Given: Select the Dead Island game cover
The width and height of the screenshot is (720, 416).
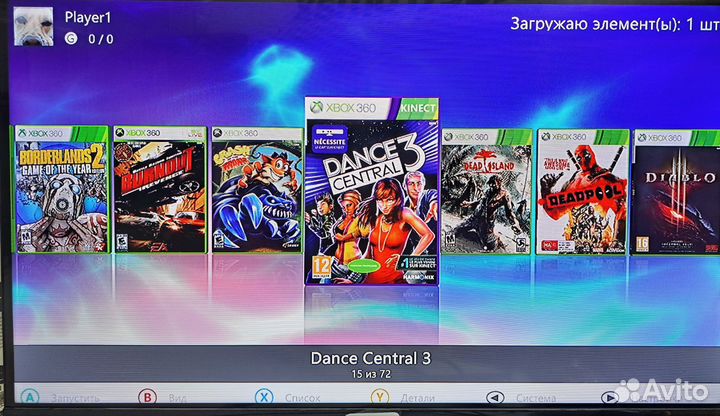Looking at the screenshot, I should coord(486,191).
